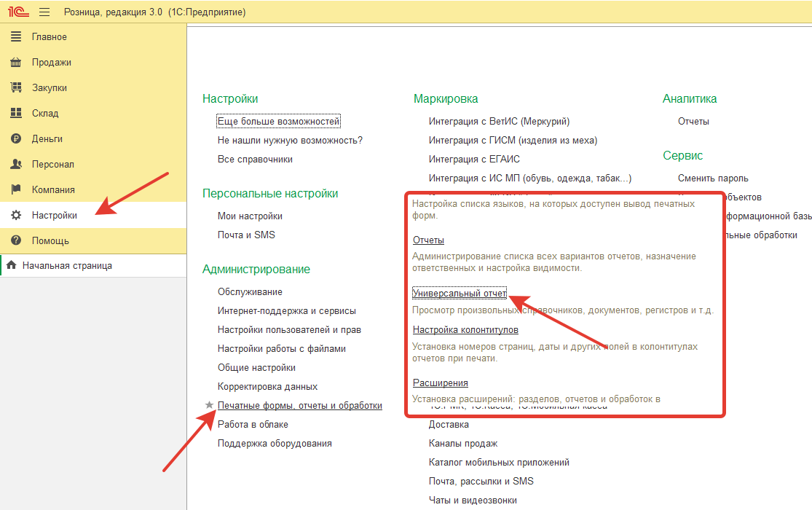Switch to Начальная страница tab

point(66,266)
